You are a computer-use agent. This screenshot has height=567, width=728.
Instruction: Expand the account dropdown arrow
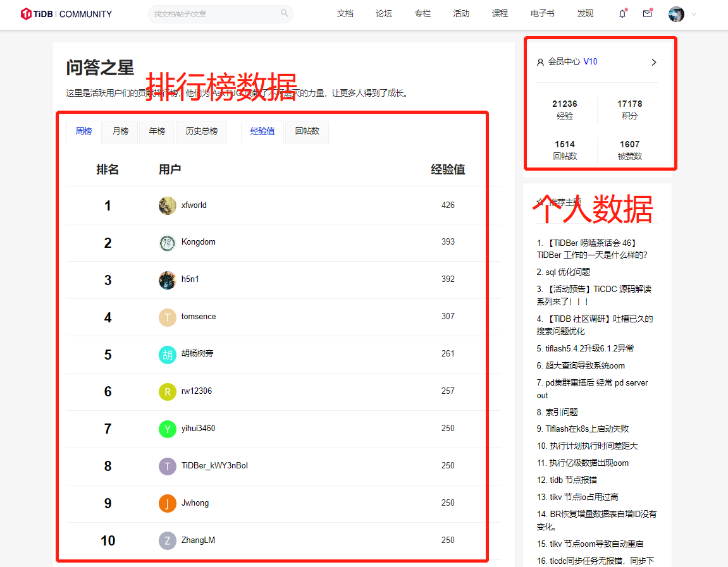694,15
